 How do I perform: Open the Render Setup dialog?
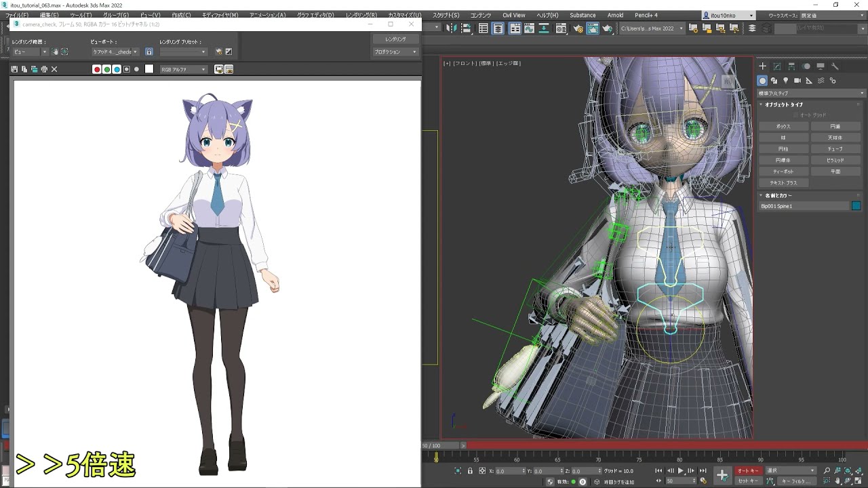[x=578, y=28]
